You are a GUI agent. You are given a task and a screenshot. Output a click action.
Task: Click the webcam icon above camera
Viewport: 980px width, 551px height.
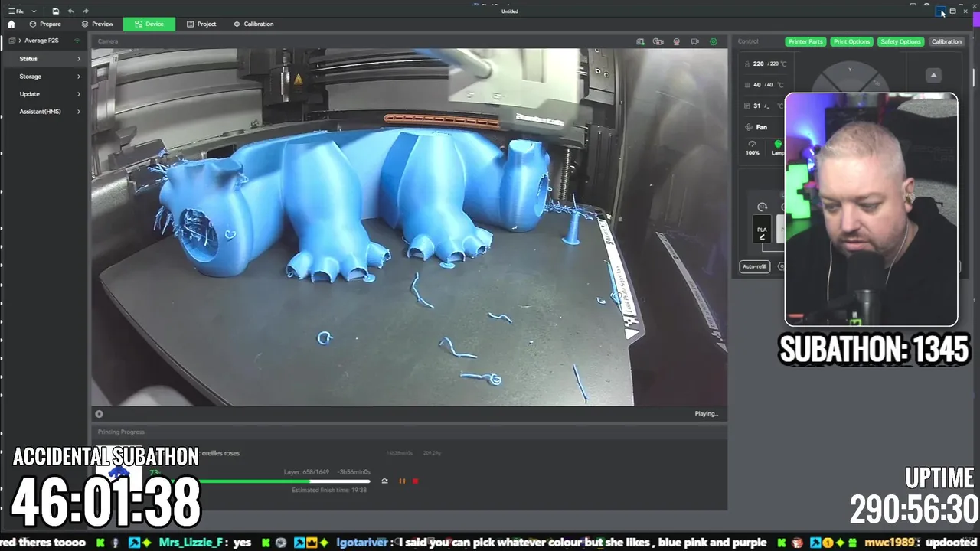coord(677,41)
